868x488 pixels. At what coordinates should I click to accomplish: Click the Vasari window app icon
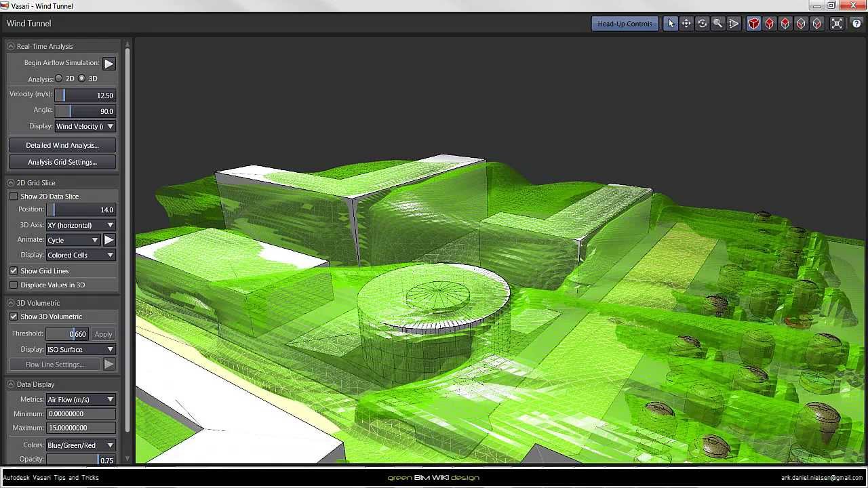[5, 5]
